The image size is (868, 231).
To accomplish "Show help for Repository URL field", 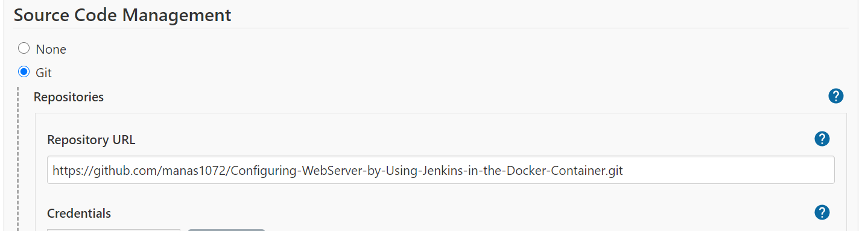I will (x=822, y=139).
